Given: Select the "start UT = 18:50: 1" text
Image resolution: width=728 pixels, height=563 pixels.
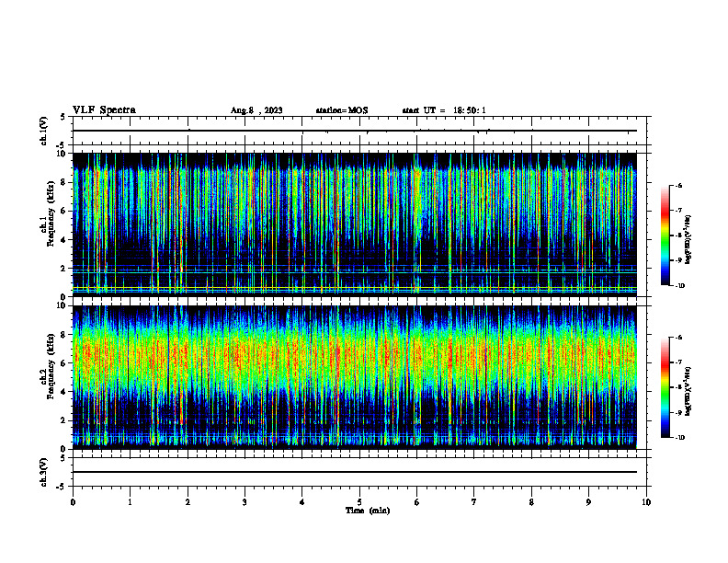Looking at the screenshot, I should coord(444,110).
